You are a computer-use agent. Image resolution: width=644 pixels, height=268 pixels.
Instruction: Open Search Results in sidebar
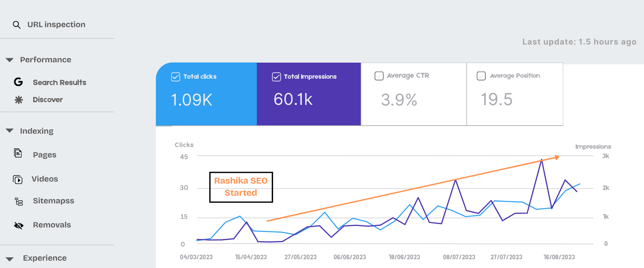59,82
